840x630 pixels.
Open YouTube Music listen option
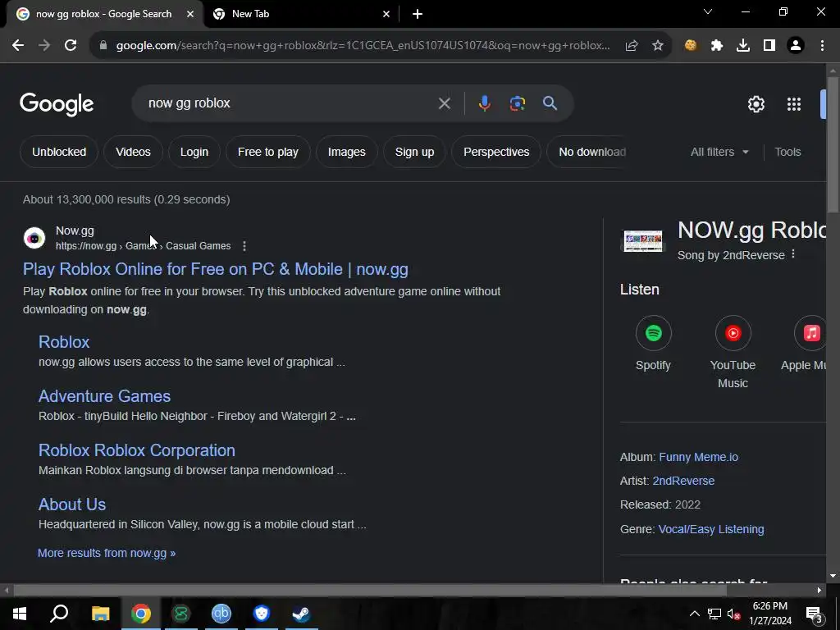point(733,352)
